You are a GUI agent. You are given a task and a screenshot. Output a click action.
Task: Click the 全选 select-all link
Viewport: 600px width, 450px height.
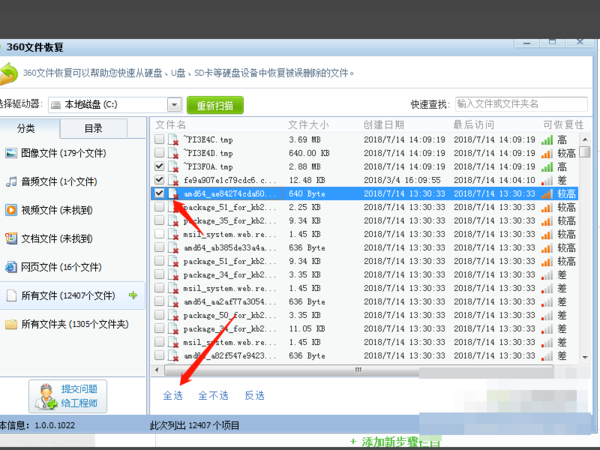click(x=171, y=395)
